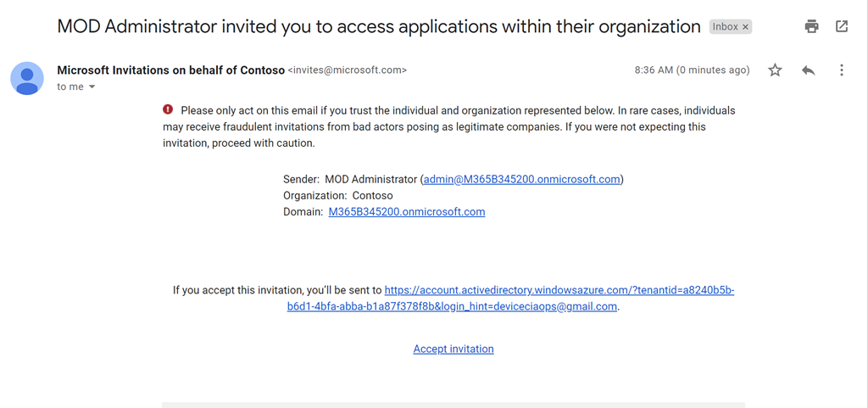Click the email subject heading
The image size is (868, 408).
coord(378,26)
